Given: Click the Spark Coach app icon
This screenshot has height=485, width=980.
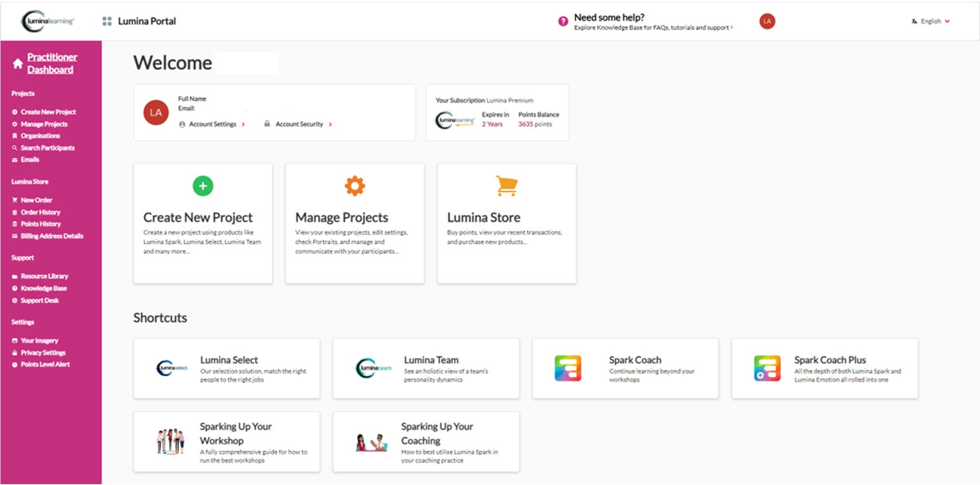Looking at the screenshot, I should (x=568, y=369).
